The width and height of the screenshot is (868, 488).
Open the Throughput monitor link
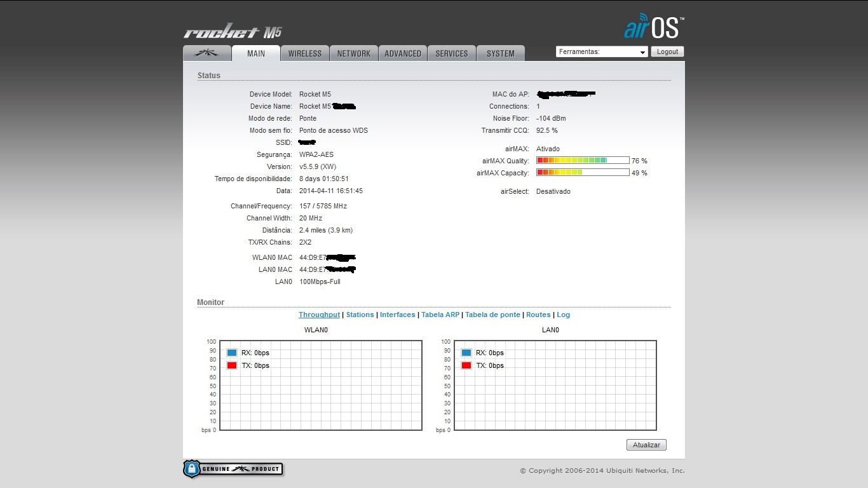point(320,315)
